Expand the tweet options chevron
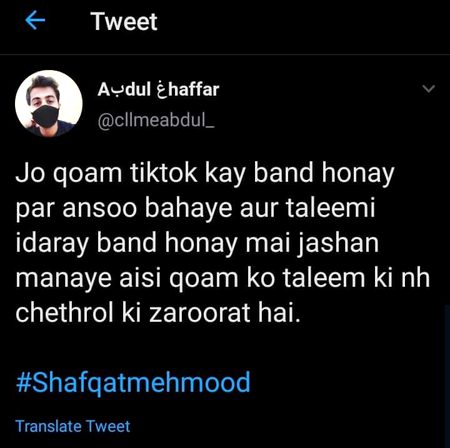Viewport: 450px width, 448px height. 428,89
